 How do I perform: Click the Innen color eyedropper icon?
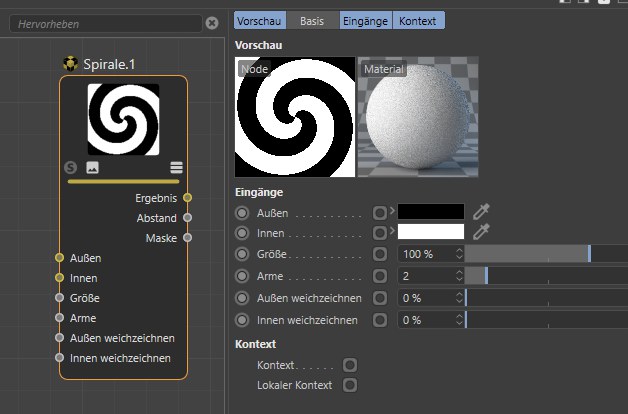point(482,232)
